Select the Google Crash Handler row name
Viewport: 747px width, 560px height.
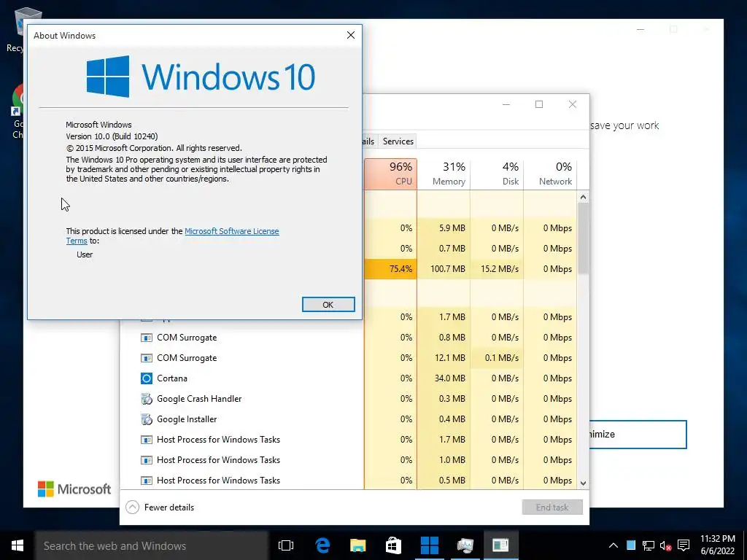pyautogui.click(x=199, y=399)
